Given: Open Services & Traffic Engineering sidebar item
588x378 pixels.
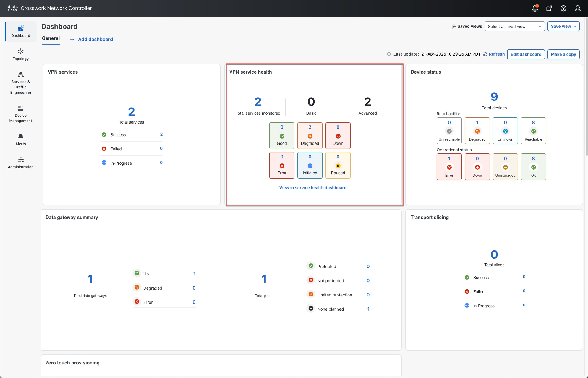Looking at the screenshot, I should (21, 83).
